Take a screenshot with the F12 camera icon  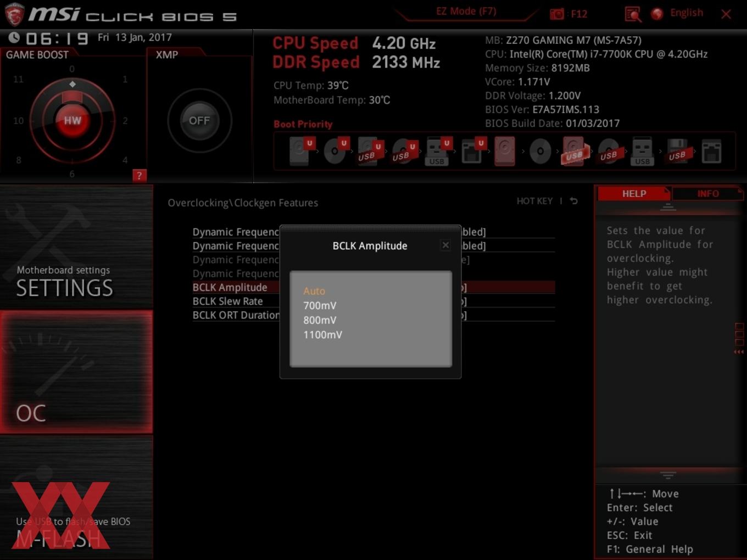(557, 14)
